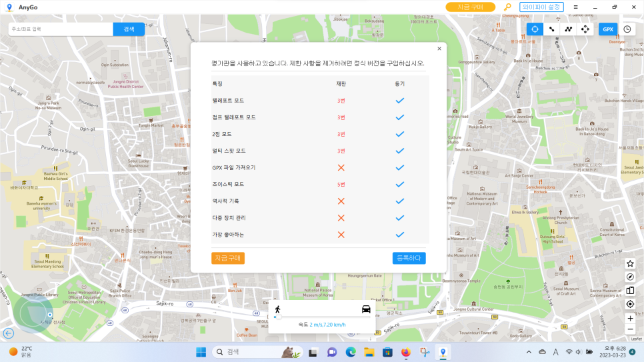Open File Explorer from taskbar
The image size is (644, 362).
click(369, 352)
